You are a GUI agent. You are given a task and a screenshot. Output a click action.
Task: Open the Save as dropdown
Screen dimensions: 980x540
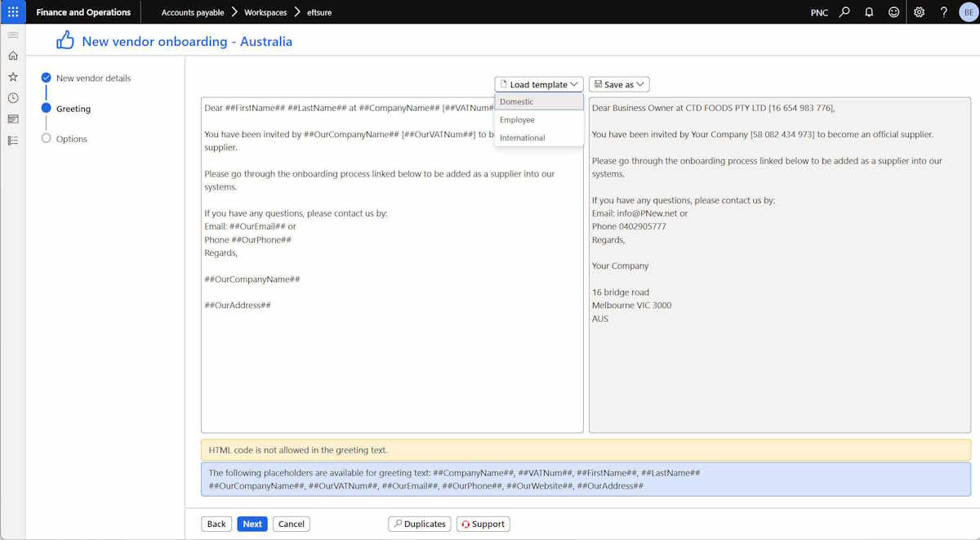click(x=619, y=84)
